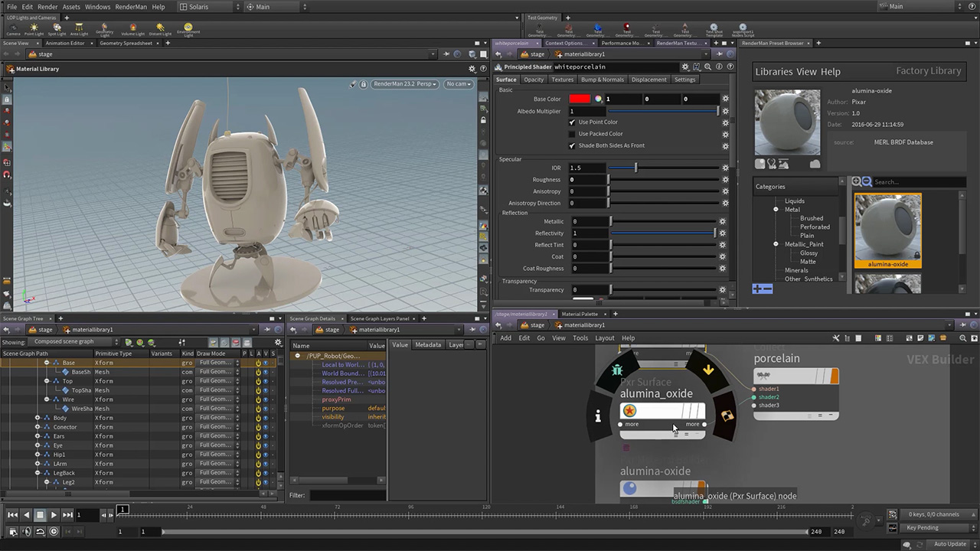This screenshot has width=980, height=551.
Task: Click the info icon on node radial menu
Action: [598, 416]
